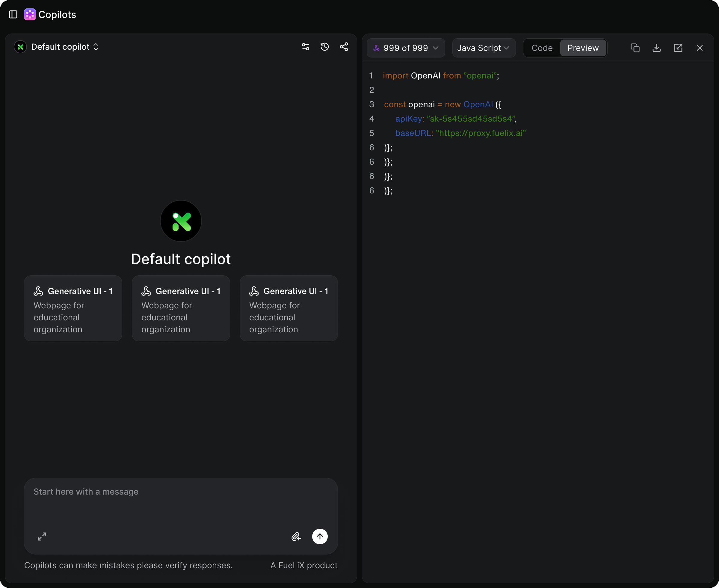Switch to the Preview tab
The image size is (719, 588).
583,48
